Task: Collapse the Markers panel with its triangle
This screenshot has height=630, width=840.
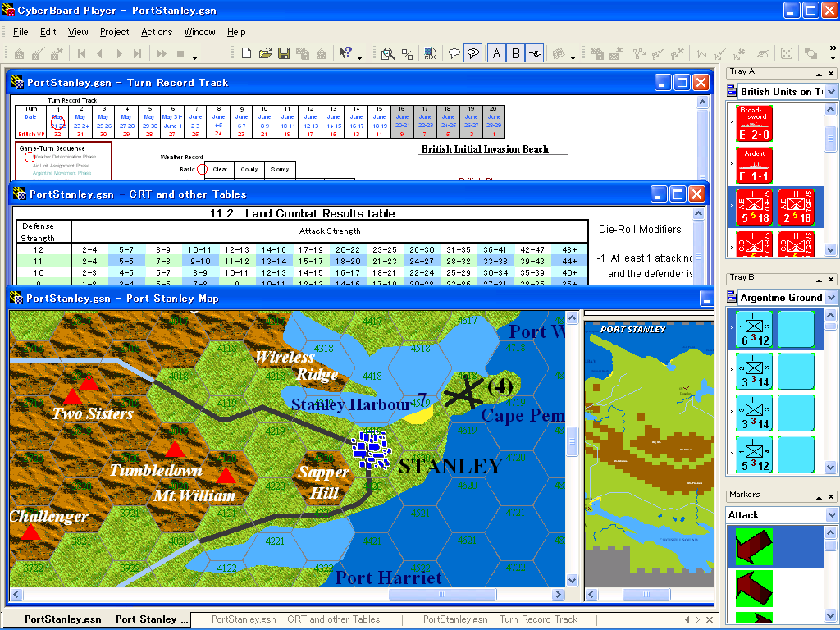Action: [x=819, y=497]
